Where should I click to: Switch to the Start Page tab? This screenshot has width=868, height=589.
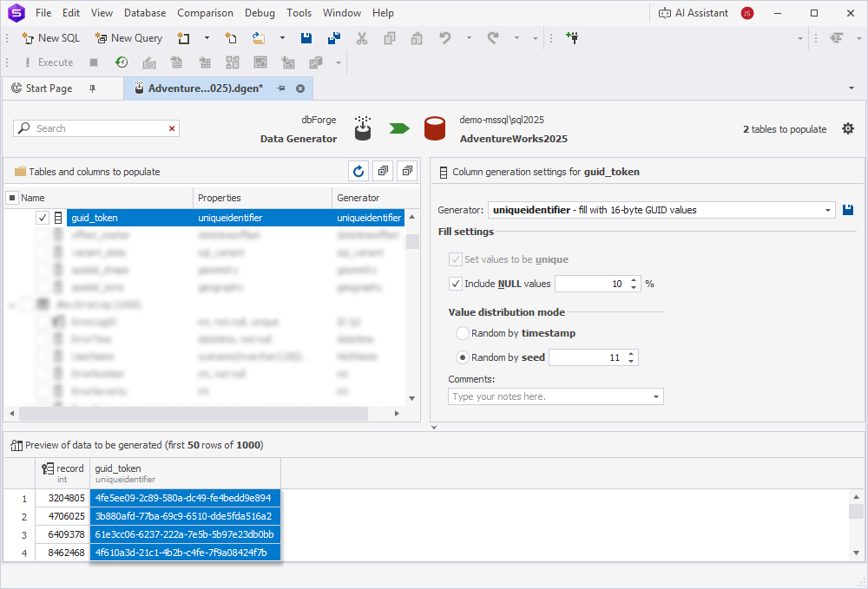point(49,88)
